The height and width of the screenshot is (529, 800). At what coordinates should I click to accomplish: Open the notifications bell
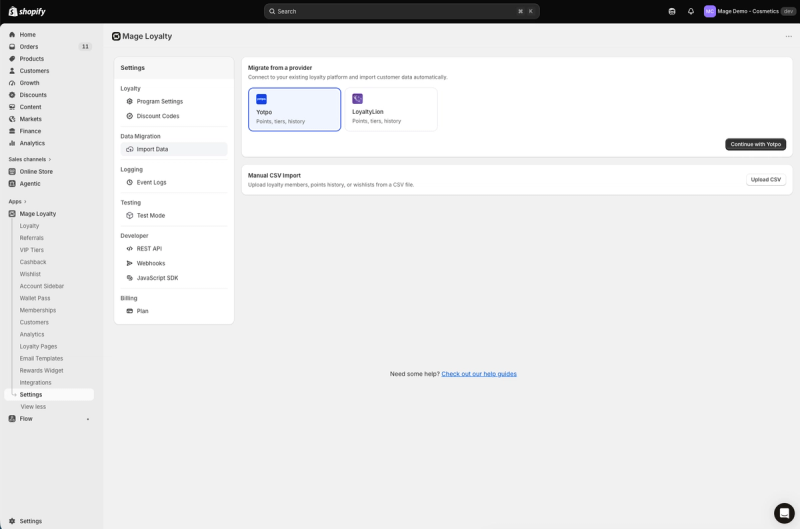[691, 11]
